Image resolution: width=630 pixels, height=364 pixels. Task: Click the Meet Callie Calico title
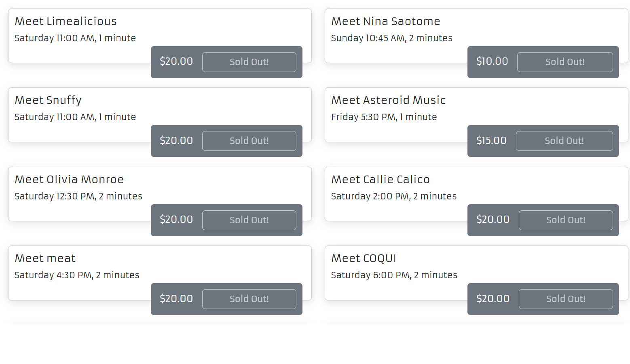(380, 179)
